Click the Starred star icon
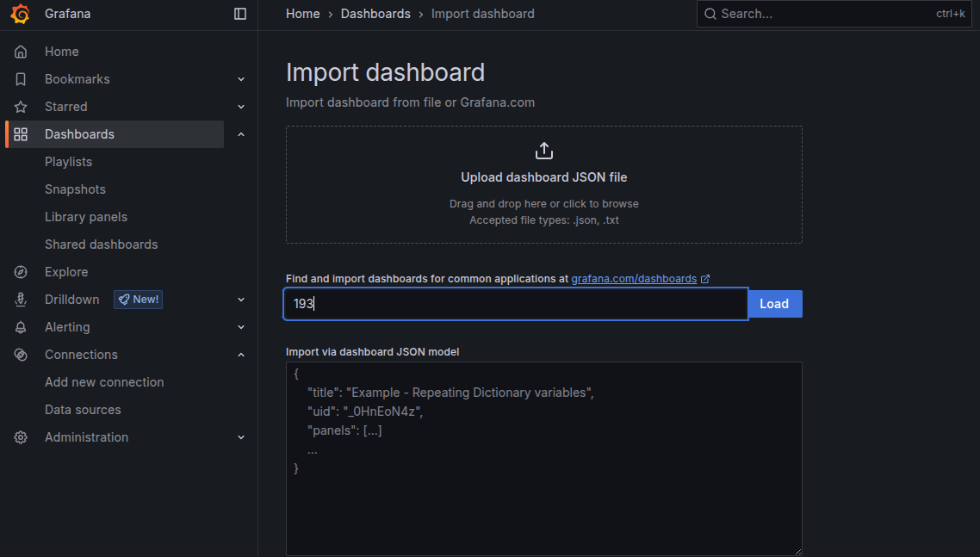980x557 pixels. (x=21, y=107)
